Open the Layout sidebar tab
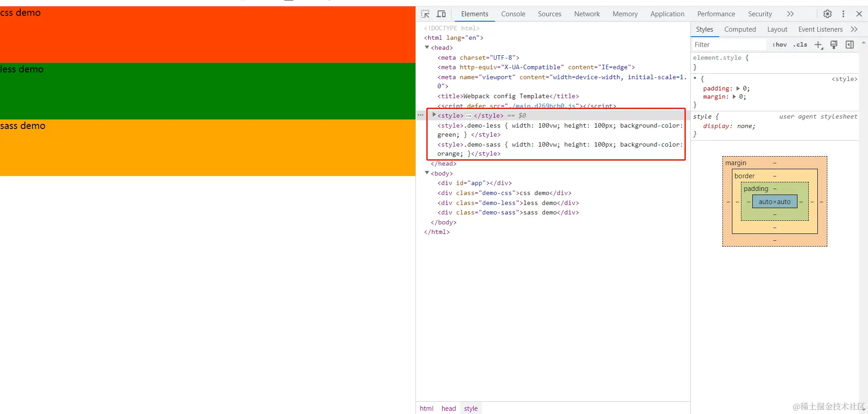Screen dimensions: 868x414 (777, 29)
